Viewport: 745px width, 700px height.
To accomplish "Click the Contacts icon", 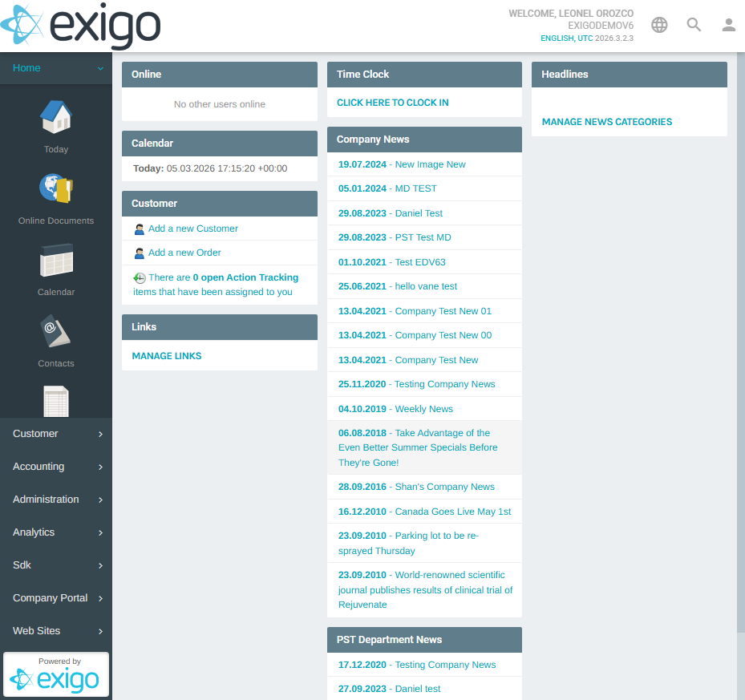I will [55, 332].
